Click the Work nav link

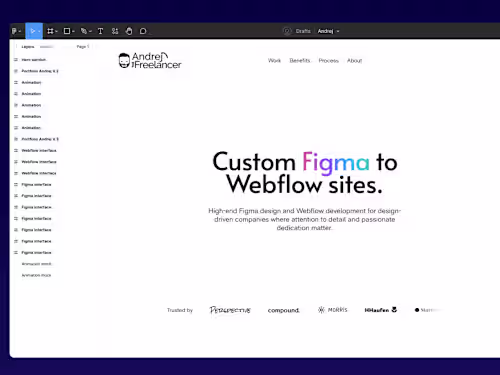pyautogui.click(x=274, y=60)
